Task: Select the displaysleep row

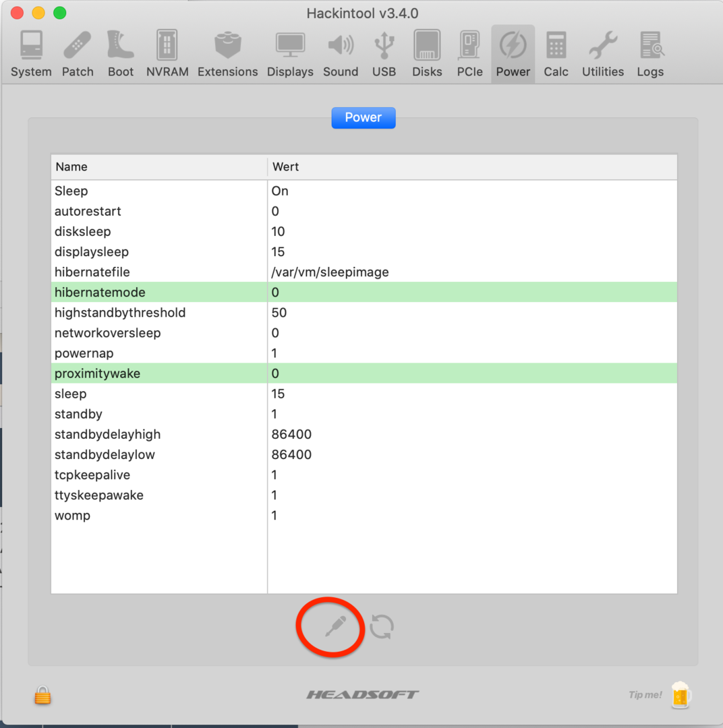Action: tap(364, 251)
